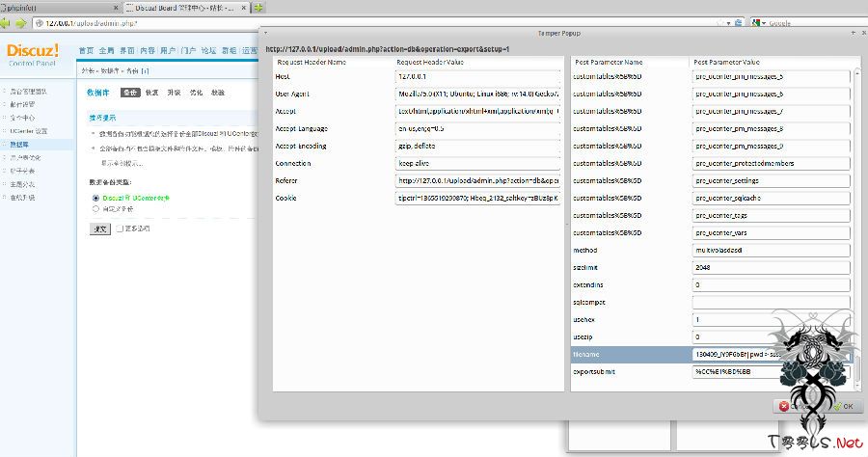868x457 pixels.
Task: Switch to the 备份 database tab
Action: [130, 93]
